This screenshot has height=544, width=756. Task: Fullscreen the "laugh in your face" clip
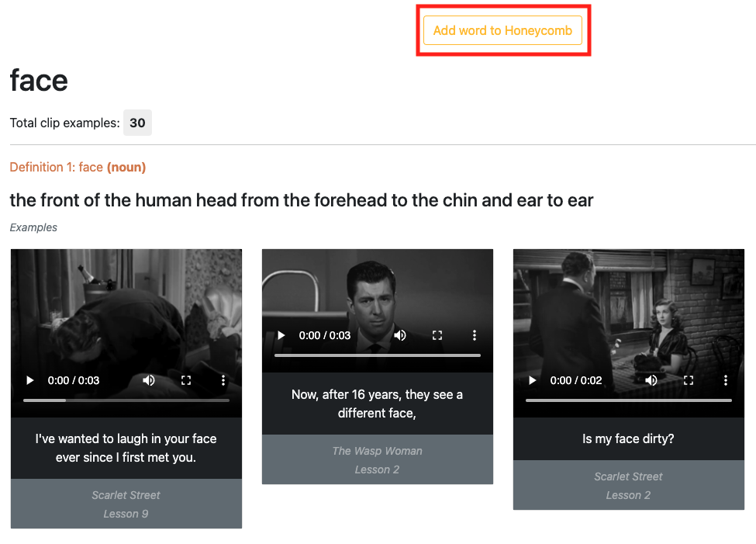[186, 380]
